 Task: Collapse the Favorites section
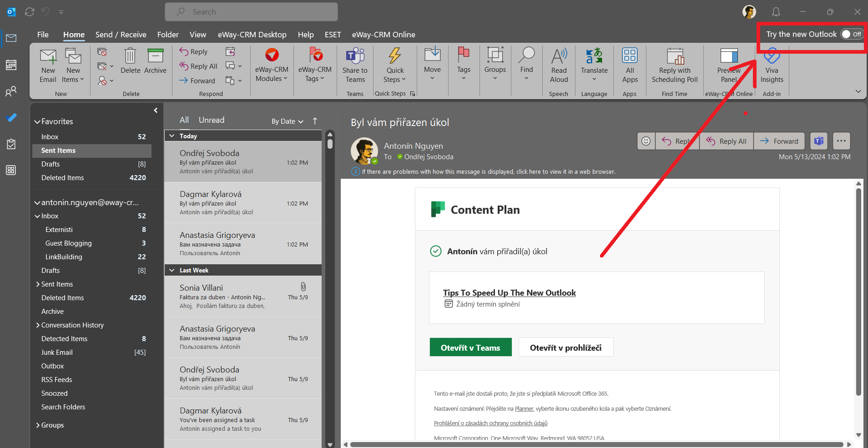pos(37,122)
